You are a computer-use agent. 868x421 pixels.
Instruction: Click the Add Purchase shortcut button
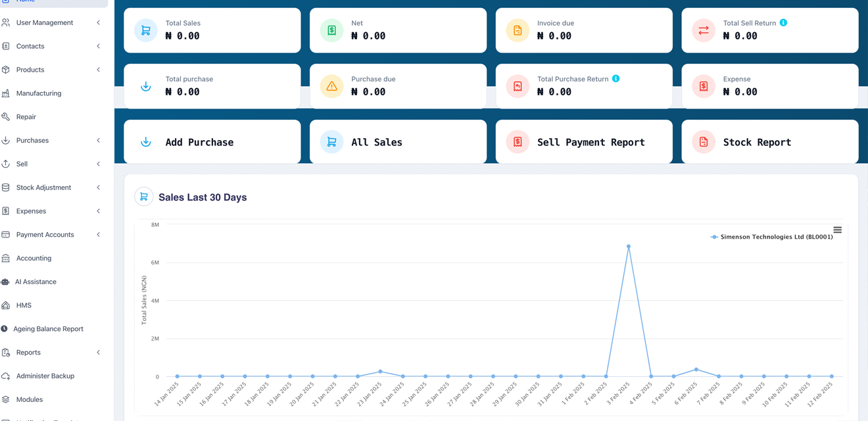click(212, 142)
